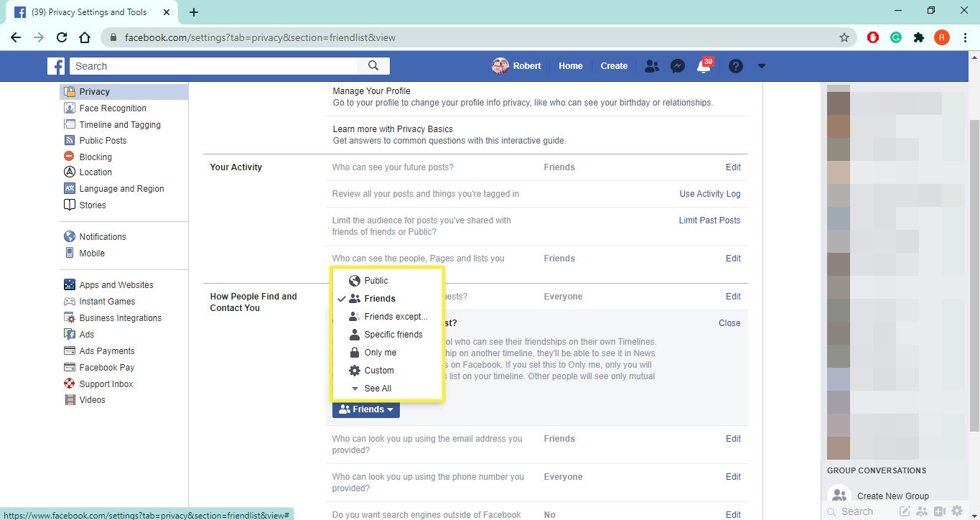Click the chat sidebar Search field
Viewport: 980px width, 520px height.
click(x=858, y=511)
